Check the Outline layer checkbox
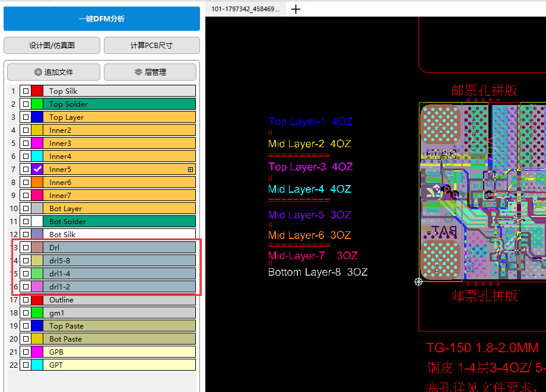The image size is (546, 392). [x=26, y=300]
